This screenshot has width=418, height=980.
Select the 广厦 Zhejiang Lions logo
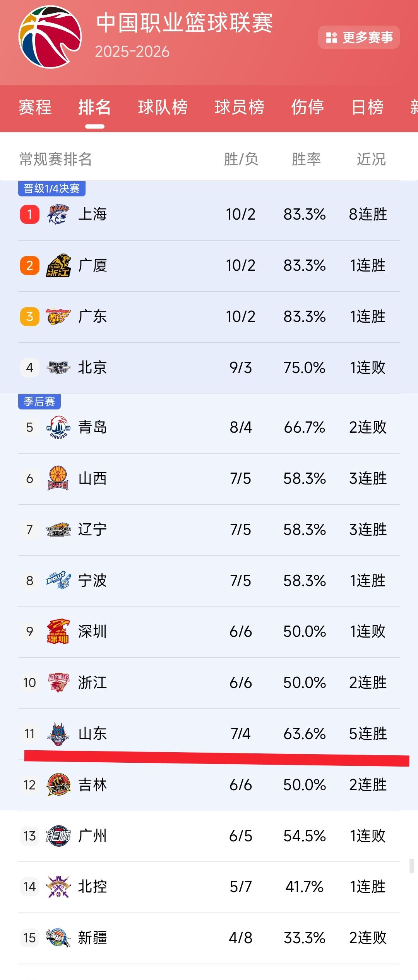point(58,266)
